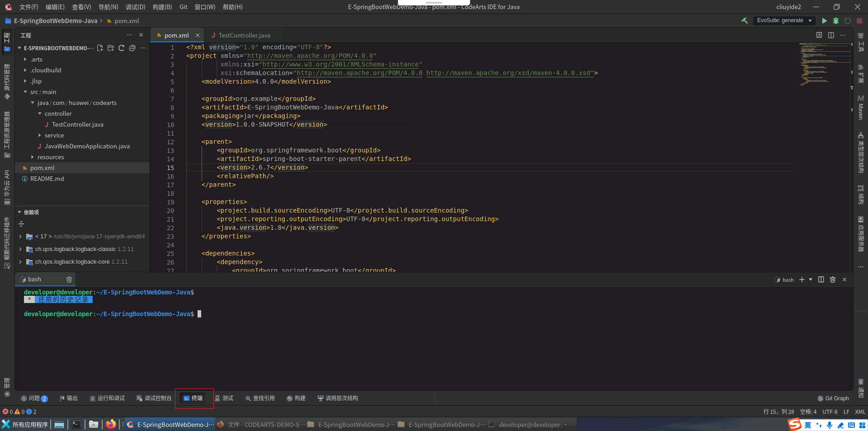Launch Firefox from the taskbar
This screenshot has height=431, width=868.
click(111, 424)
